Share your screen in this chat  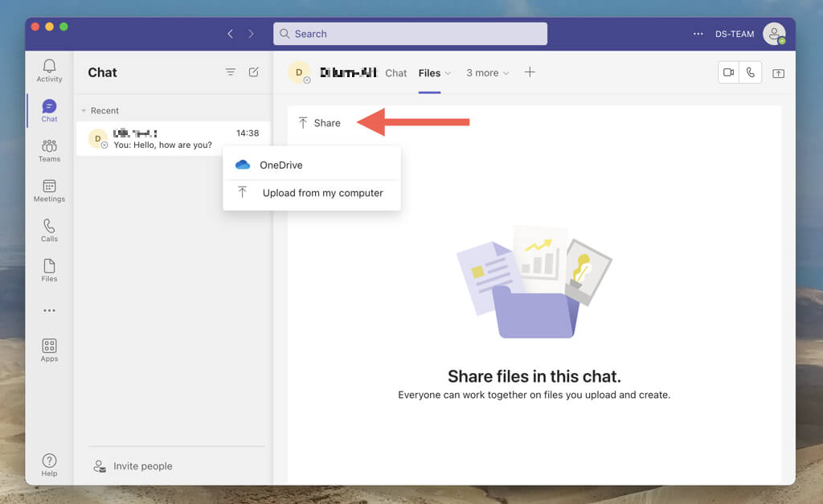[x=778, y=73]
